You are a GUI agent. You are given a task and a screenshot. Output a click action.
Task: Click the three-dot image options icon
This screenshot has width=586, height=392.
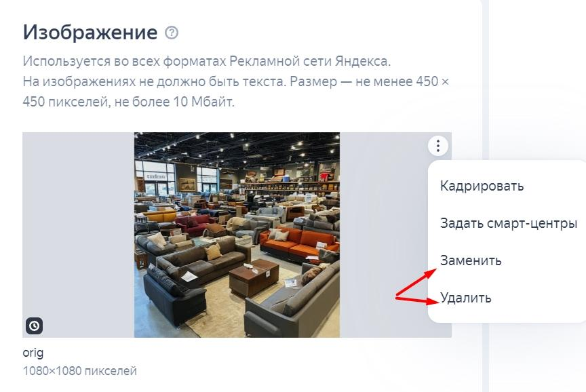click(x=437, y=145)
